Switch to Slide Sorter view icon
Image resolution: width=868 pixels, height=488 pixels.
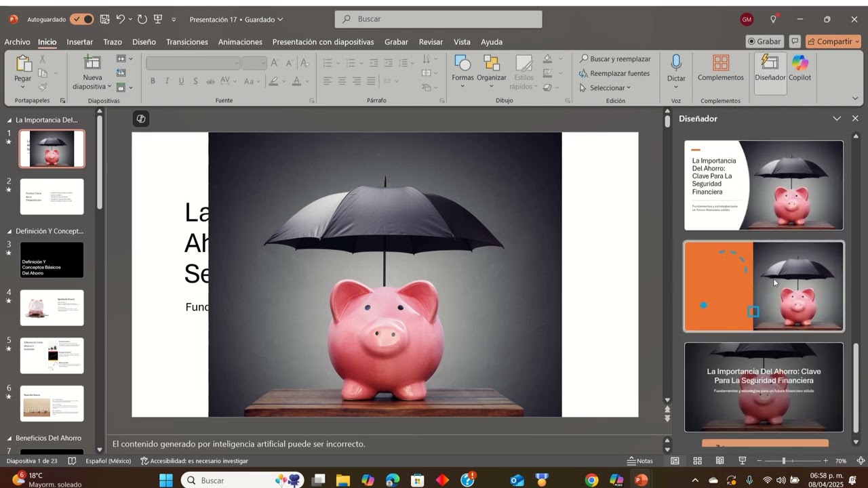click(x=697, y=461)
